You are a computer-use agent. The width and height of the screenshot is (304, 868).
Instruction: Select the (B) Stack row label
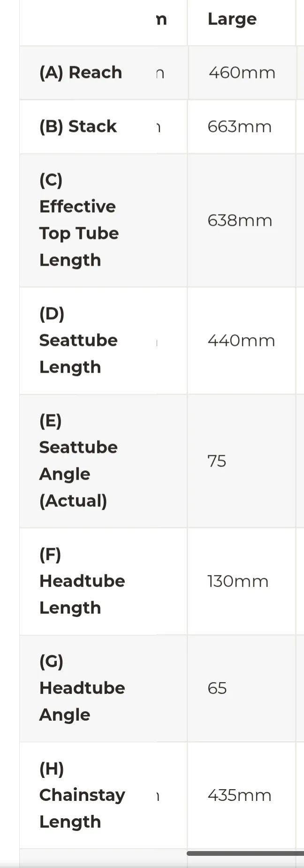coord(78,126)
